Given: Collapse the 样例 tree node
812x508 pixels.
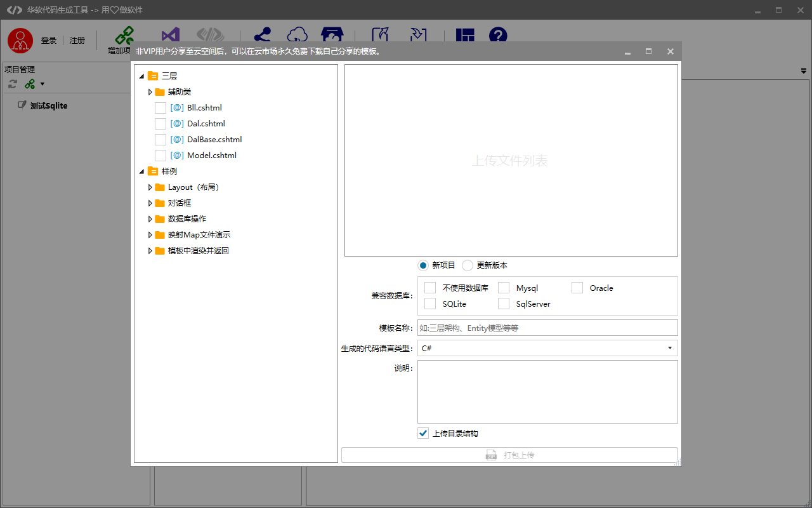Looking at the screenshot, I should pyautogui.click(x=141, y=171).
